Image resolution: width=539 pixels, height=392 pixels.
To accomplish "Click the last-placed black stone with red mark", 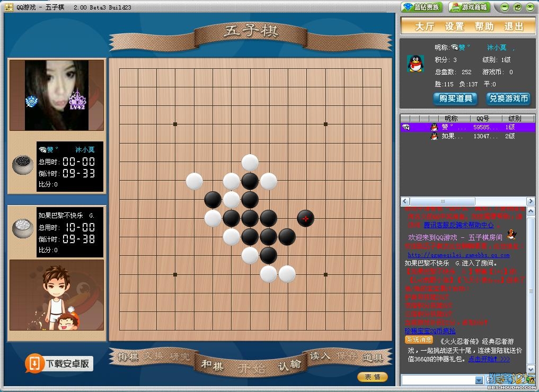I will pyautogui.click(x=305, y=218).
